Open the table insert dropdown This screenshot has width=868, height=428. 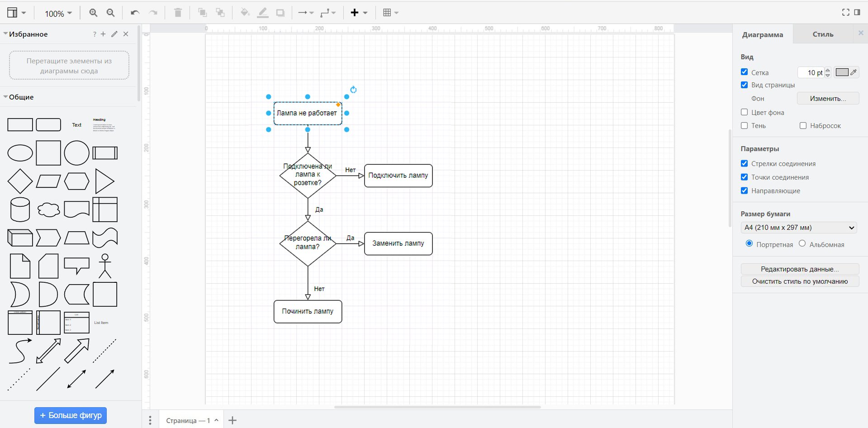[391, 13]
